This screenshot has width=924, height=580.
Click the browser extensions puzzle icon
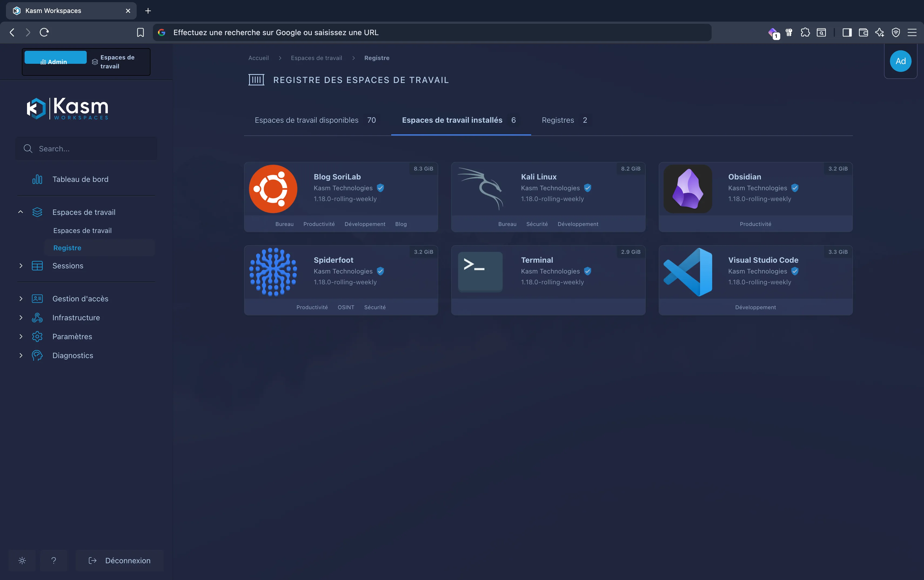(x=805, y=32)
